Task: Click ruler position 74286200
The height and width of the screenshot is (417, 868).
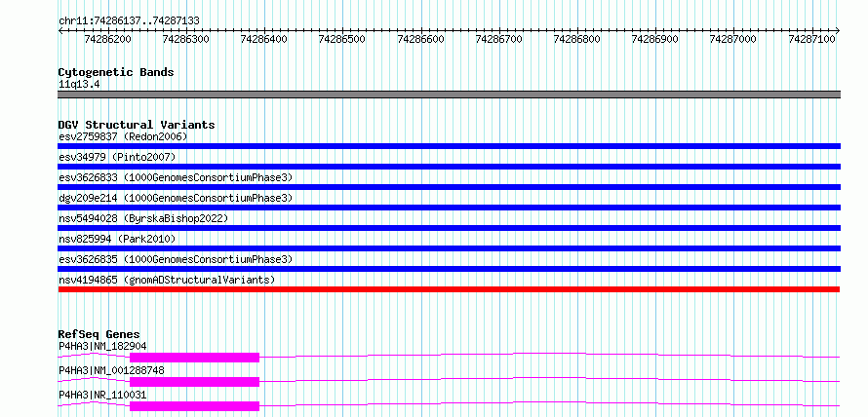Action: [x=108, y=39]
